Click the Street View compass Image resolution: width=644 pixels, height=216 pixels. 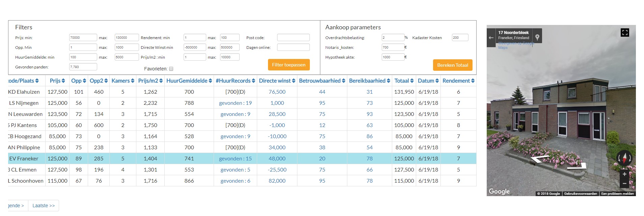(x=624, y=158)
